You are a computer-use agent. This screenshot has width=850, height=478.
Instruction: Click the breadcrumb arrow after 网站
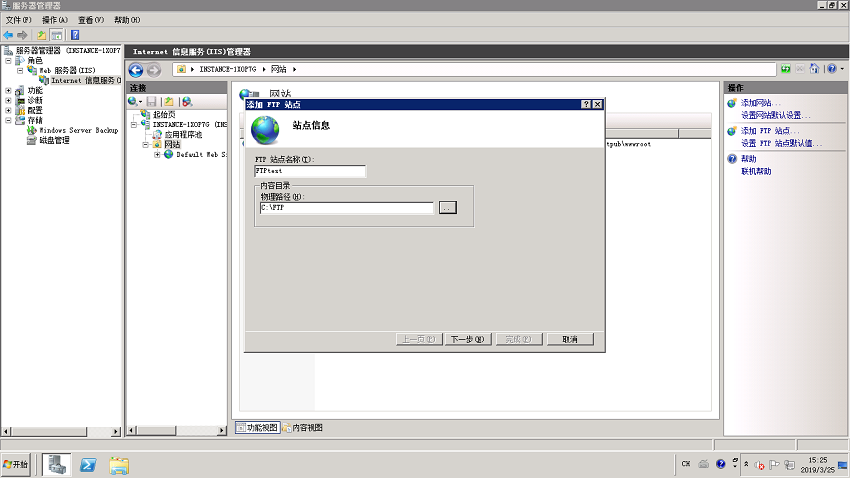coord(294,69)
